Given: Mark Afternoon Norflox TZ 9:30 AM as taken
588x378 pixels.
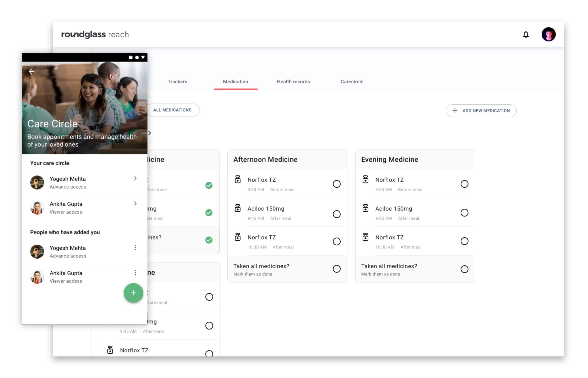Looking at the screenshot, I should [336, 184].
